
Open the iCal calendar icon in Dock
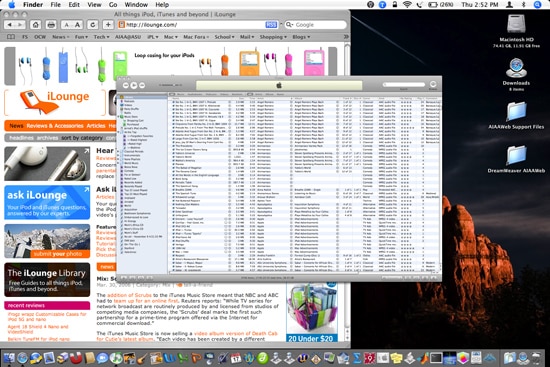point(236,358)
